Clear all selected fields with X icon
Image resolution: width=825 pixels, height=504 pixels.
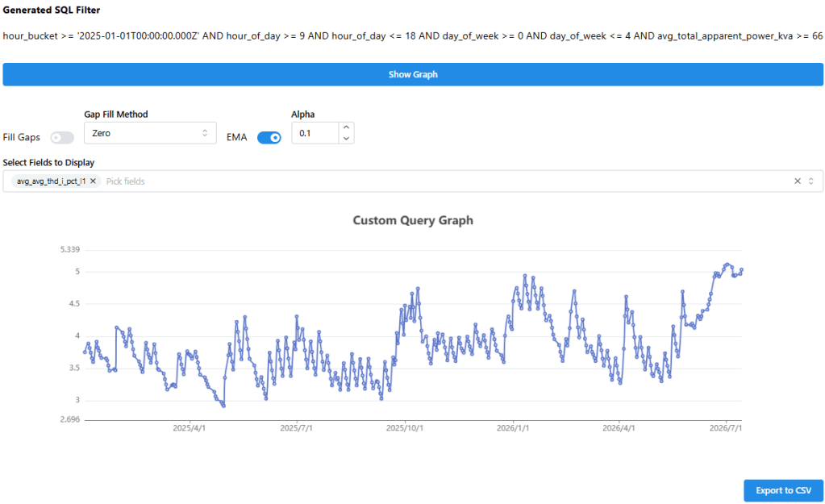[x=798, y=181]
